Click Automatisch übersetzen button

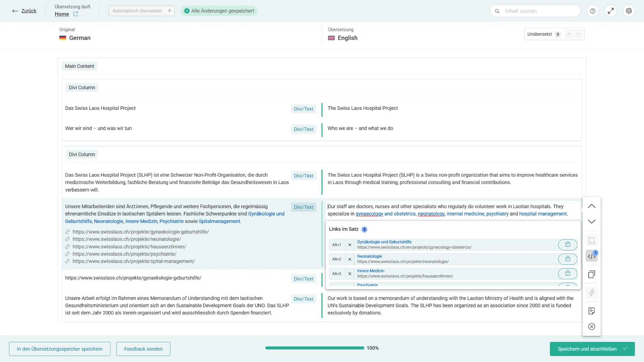[142, 11]
